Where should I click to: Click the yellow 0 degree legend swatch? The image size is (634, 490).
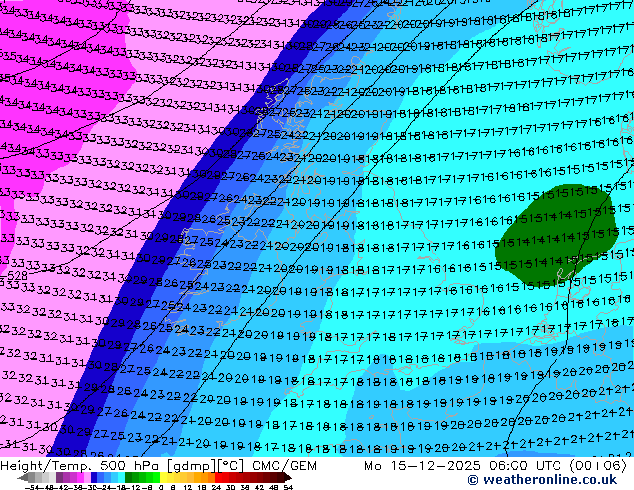click(163, 477)
